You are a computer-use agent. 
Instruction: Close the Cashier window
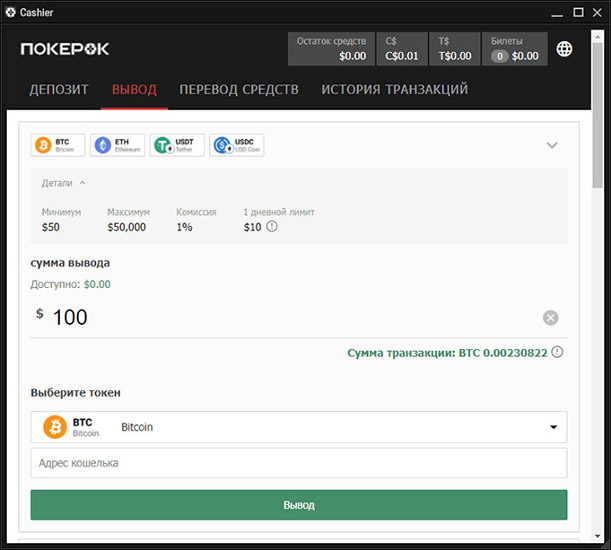(x=597, y=12)
